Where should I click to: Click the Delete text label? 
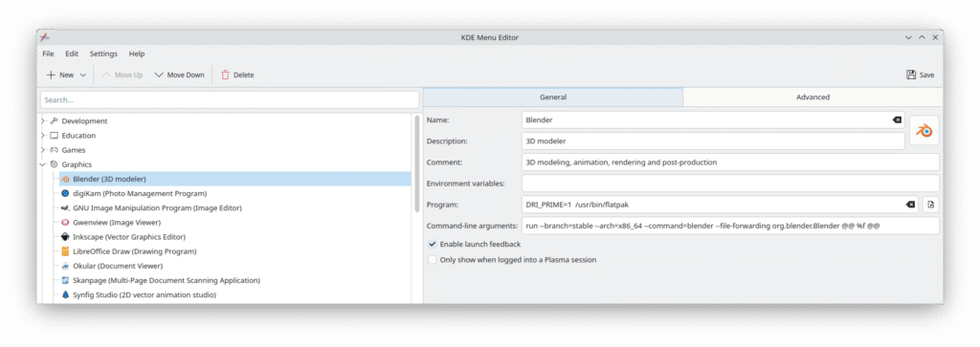point(244,75)
